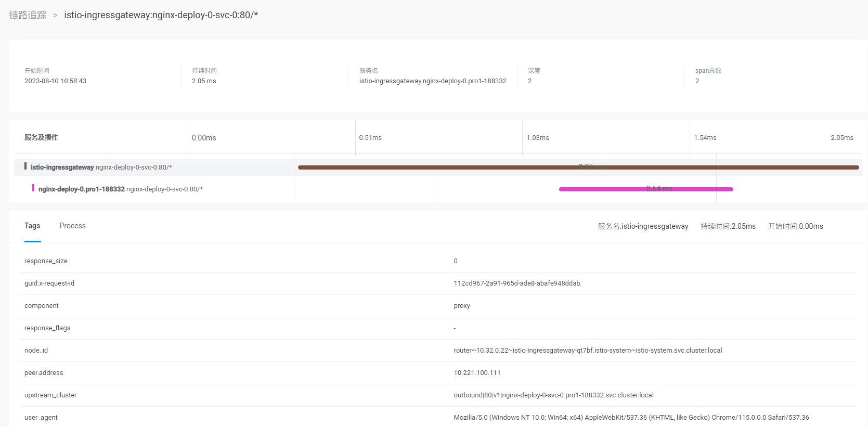The height and width of the screenshot is (427, 868).
Task: Click the user_agent Mozilla string
Action: pos(631,418)
